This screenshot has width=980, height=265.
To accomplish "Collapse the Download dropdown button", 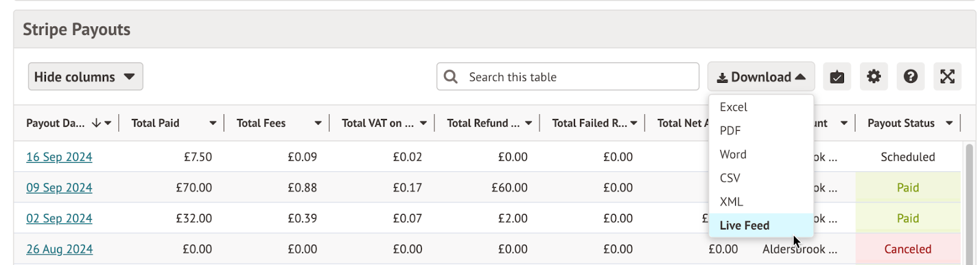I will point(761,77).
